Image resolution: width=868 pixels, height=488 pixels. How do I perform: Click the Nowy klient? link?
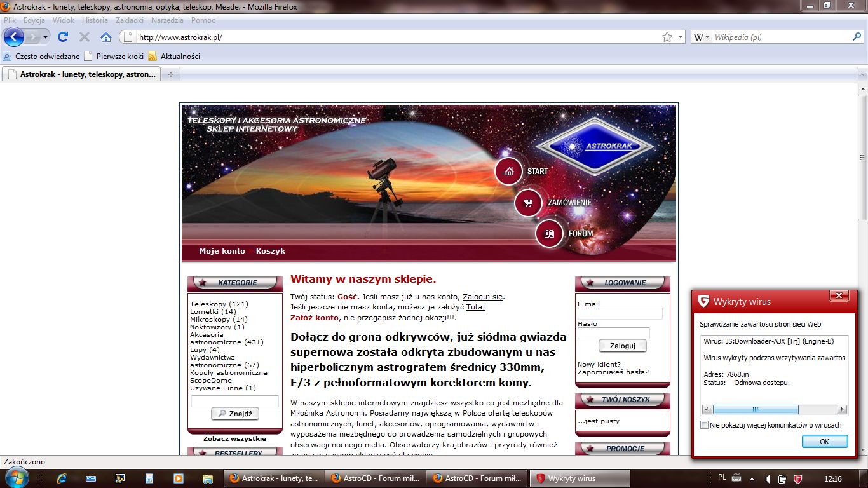point(599,364)
